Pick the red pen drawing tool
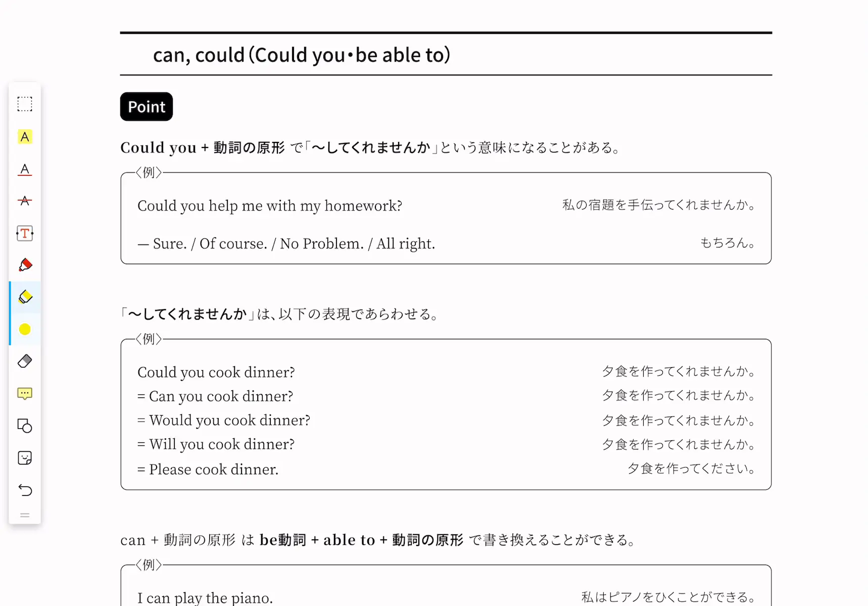Image resolution: width=868 pixels, height=606 pixels. point(25,265)
